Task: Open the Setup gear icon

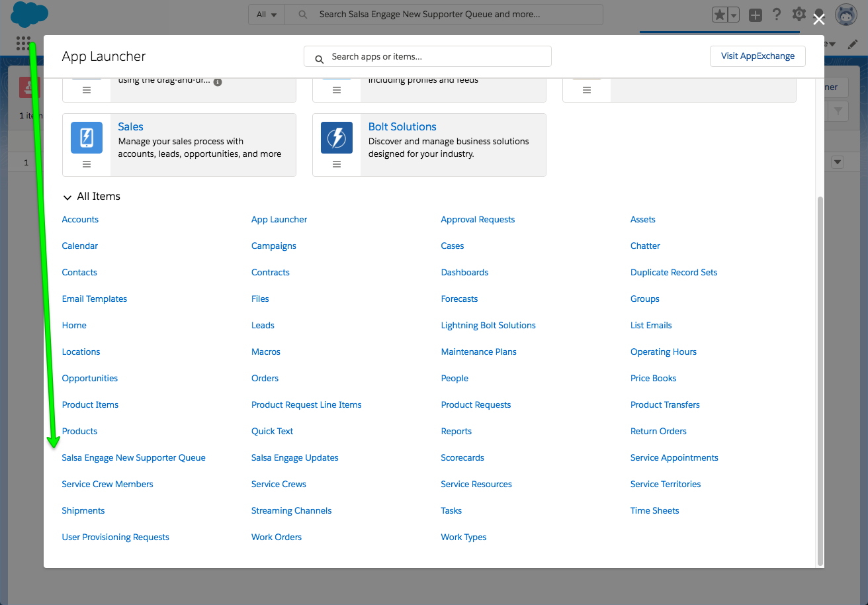Action: pos(799,15)
